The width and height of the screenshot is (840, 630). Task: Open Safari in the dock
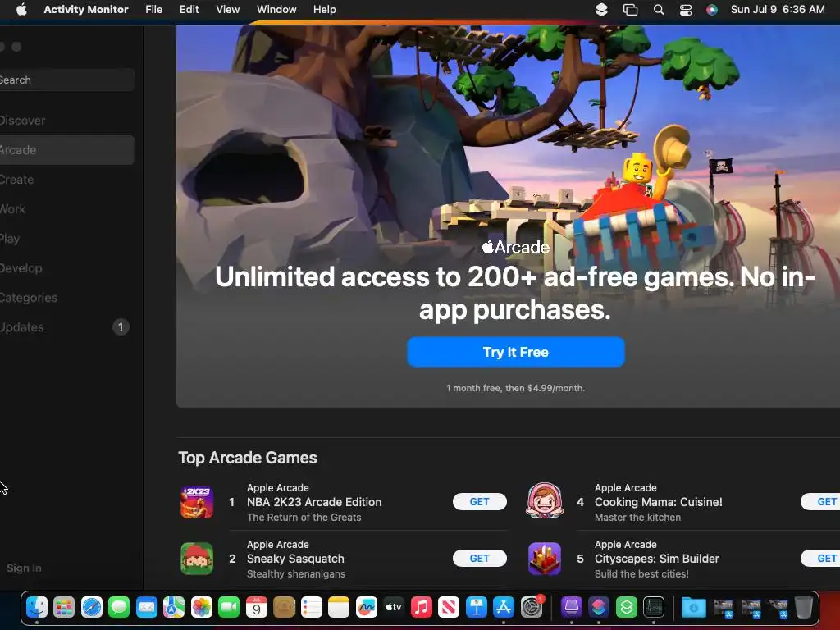coord(92,607)
